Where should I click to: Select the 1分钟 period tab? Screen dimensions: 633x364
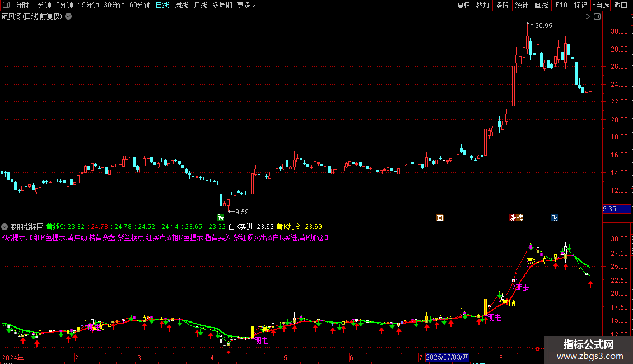[x=43, y=5]
